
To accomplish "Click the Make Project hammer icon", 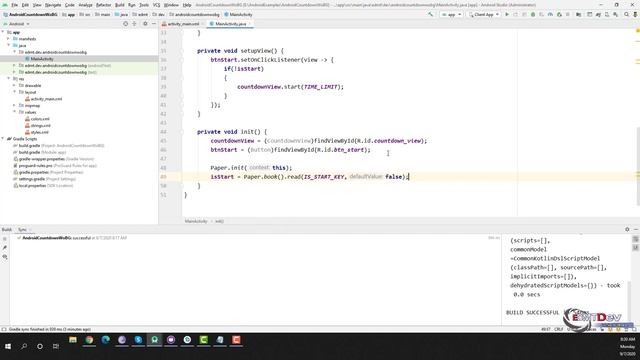I will (x=431, y=14).
